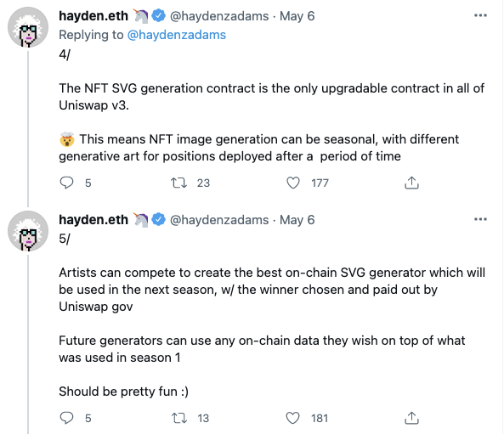Open more options menu on 5/ tweet
Viewport: 504px width, 434px height.
coord(480,219)
